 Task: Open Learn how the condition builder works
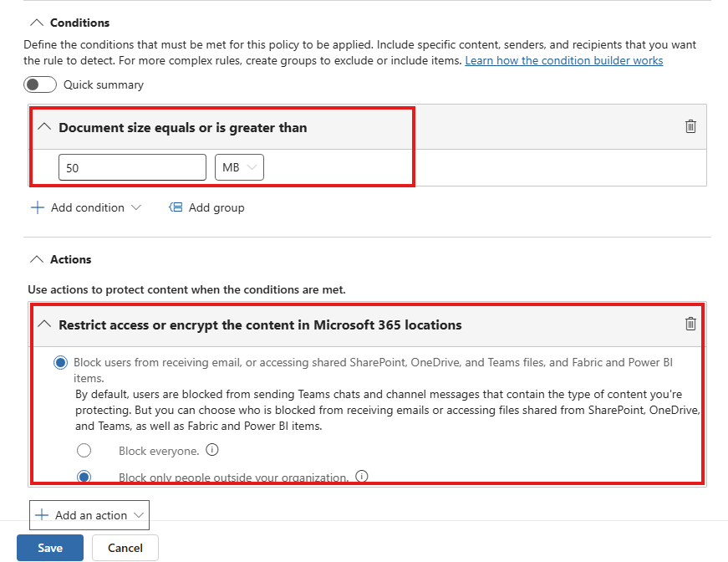pos(563,60)
